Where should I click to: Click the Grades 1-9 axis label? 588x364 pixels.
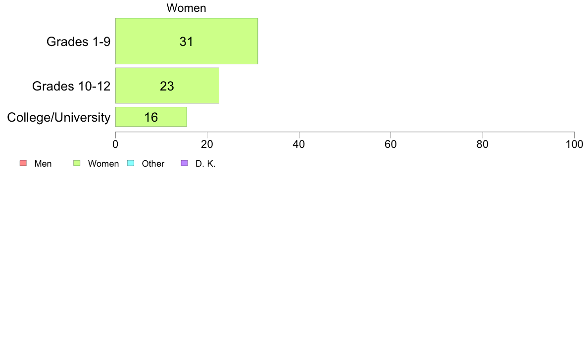78,42
